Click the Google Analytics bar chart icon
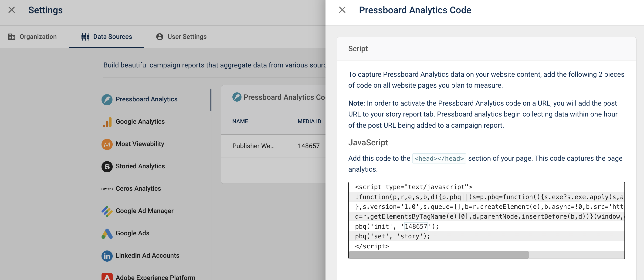 click(107, 122)
